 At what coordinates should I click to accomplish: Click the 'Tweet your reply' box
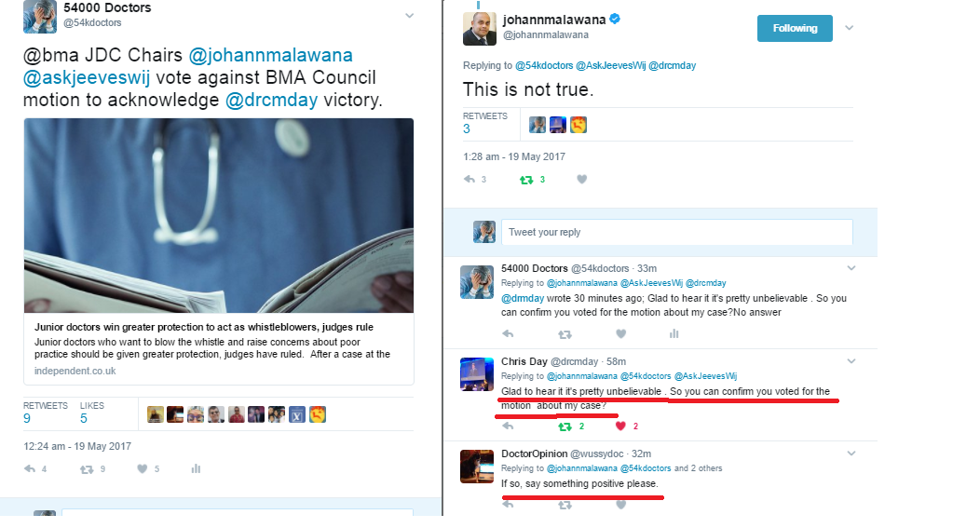pos(677,232)
